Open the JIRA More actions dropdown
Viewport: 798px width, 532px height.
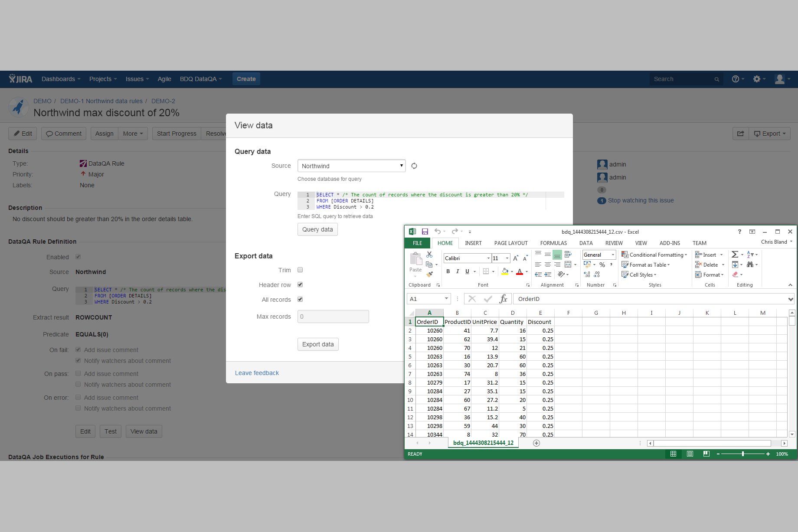pyautogui.click(x=133, y=134)
